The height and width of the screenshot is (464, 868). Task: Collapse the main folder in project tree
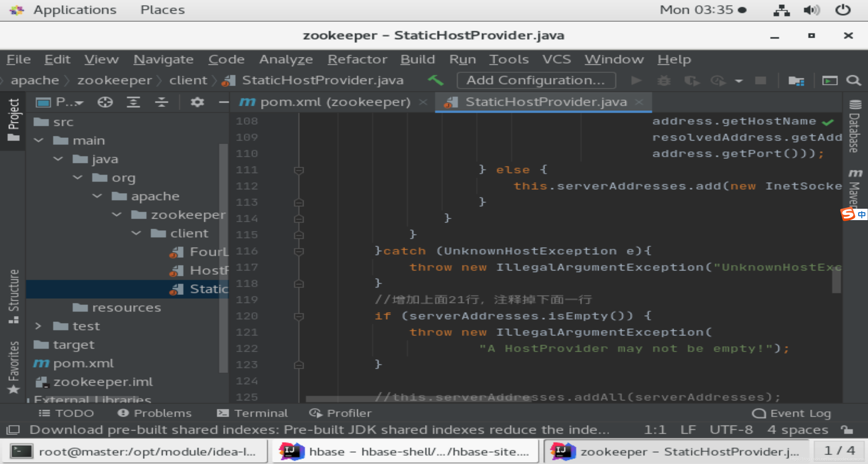pos(39,140)
